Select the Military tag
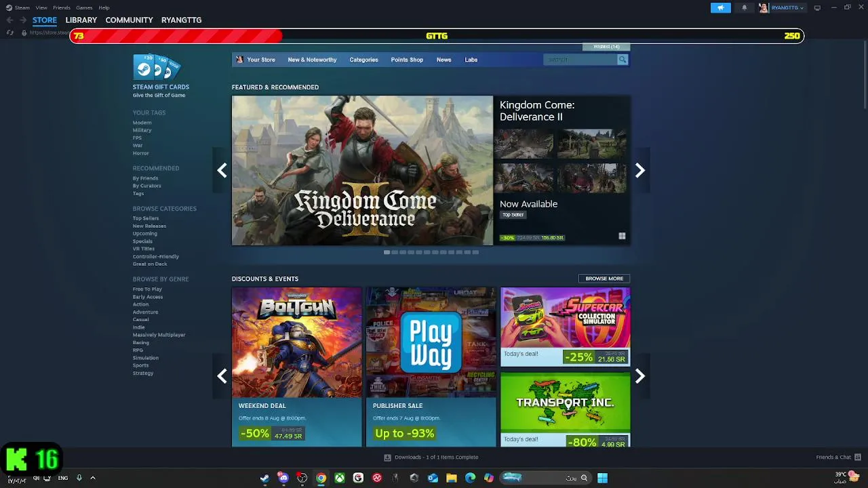Image resolution: width=868 pixels, height=488 pixels. point(142,130)
